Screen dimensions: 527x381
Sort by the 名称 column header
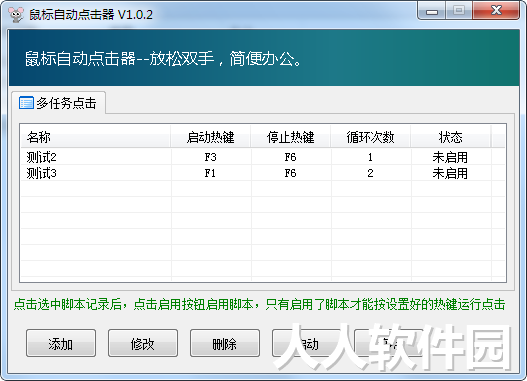[95, 137]
